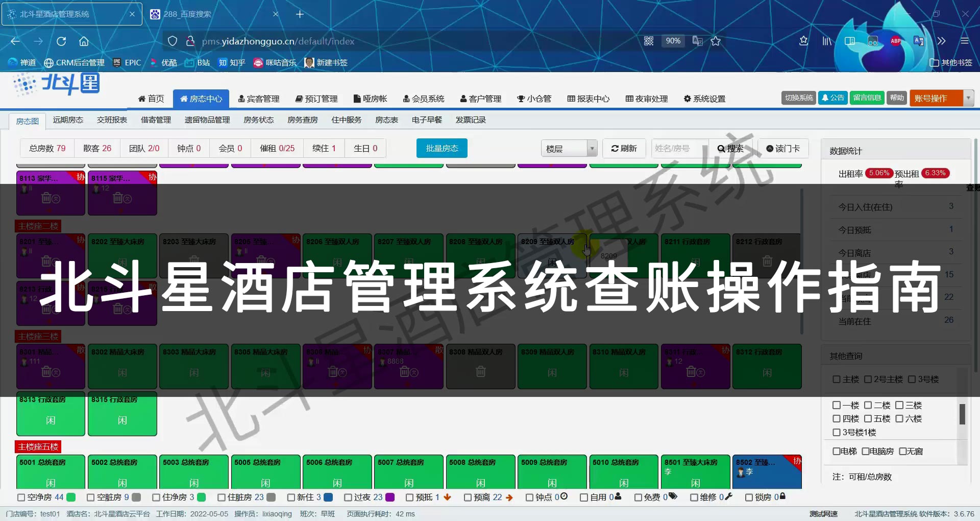Viewport: 980px width, 521px height.
Task: Toggle the 过夜 checkbox
Action: [x=348, y=497]
